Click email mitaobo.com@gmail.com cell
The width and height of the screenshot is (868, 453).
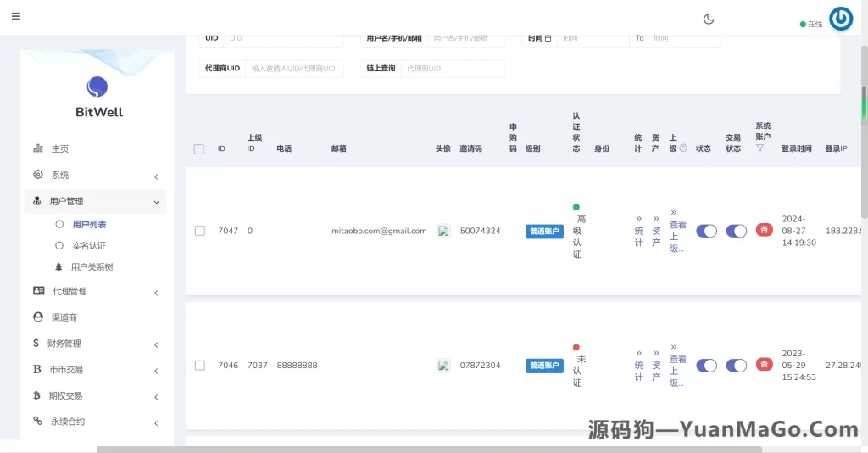coord(379,231)
